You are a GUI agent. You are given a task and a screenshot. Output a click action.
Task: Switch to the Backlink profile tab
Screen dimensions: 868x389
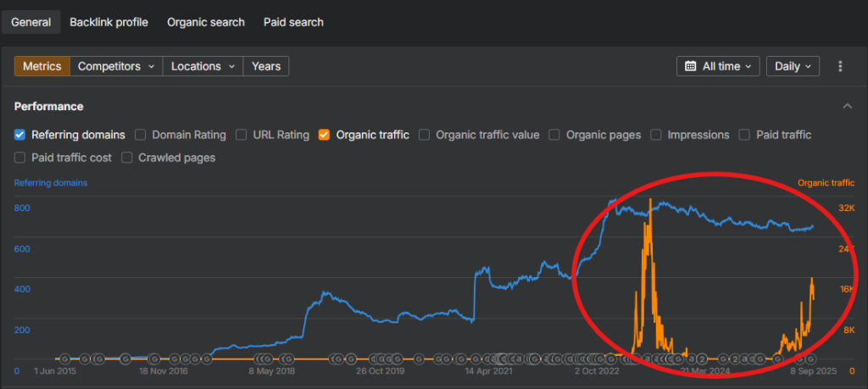(x=108, y=22)
